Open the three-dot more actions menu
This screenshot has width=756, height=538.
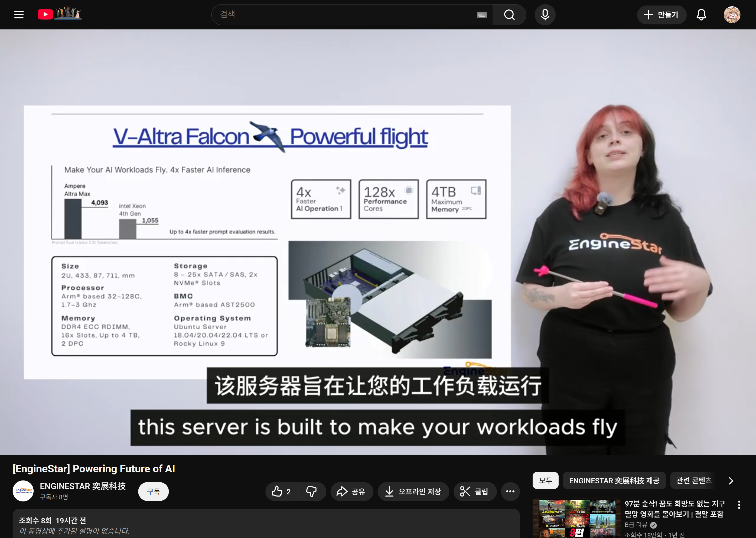click(x=510, y=491)
